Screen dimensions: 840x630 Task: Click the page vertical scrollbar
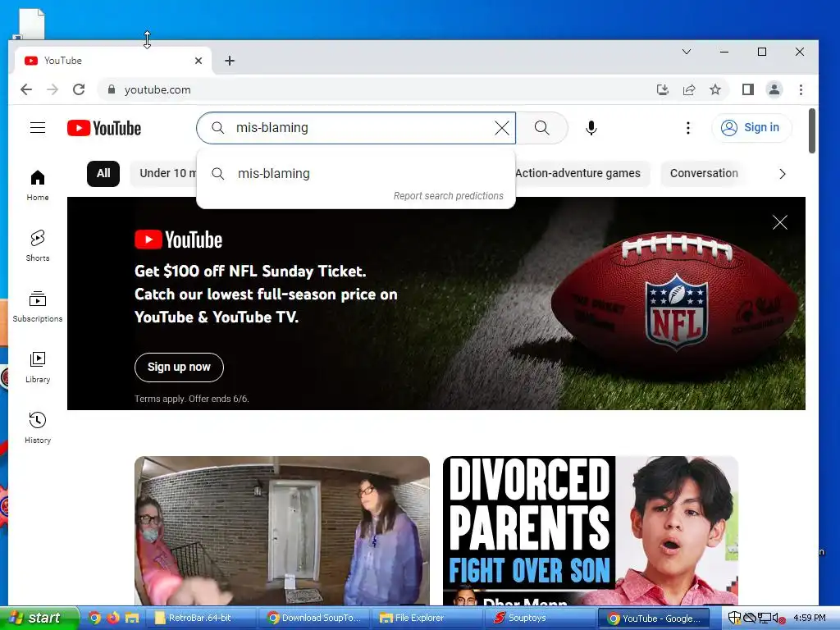[811, 130]
